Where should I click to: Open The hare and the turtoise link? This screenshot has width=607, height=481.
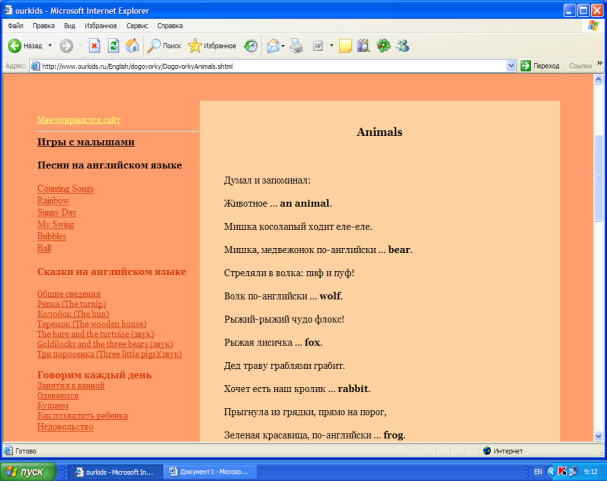point(96,334)
